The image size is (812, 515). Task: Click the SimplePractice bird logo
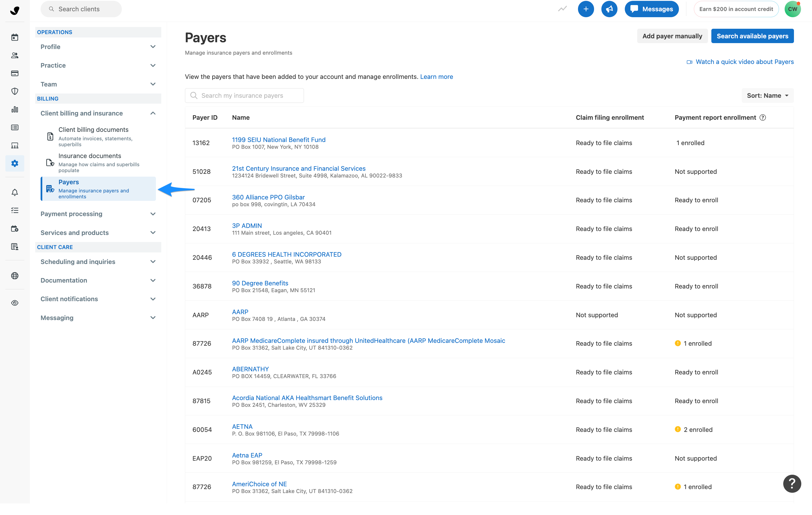point(15,10)
